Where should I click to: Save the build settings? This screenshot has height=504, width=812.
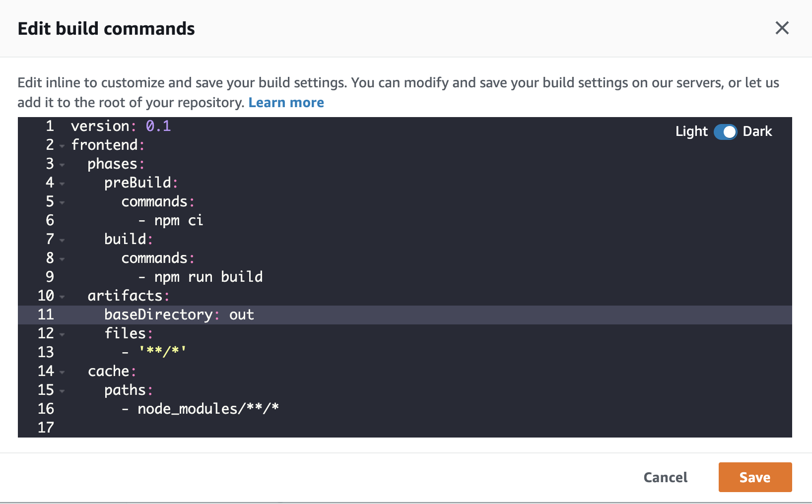[755, 477]
